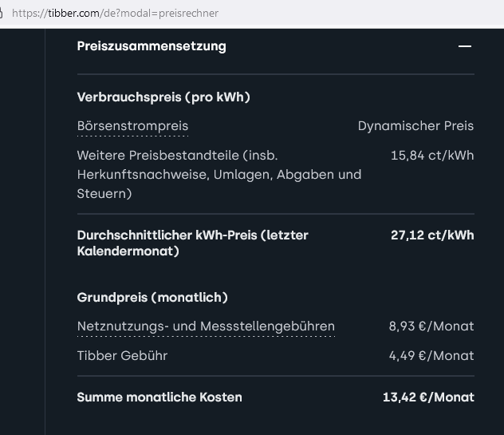Open the Börsenstrompreis tooltip link
The height and width of the screenshot is (435, 504).
point(132,126)
